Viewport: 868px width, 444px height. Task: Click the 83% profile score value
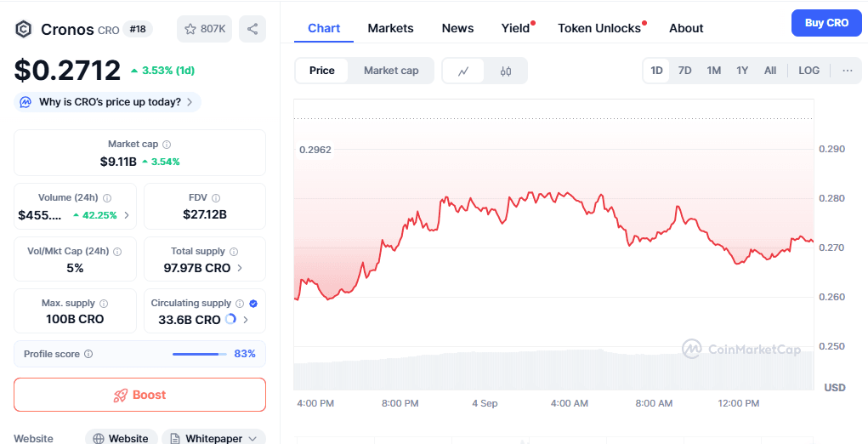(x=245, y=354)
